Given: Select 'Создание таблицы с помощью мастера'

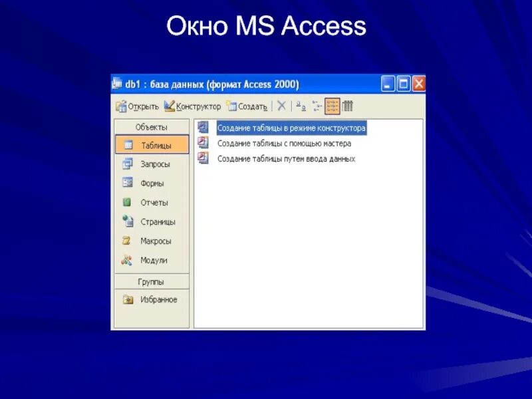Looking at the screenshot, I should 285,144.
